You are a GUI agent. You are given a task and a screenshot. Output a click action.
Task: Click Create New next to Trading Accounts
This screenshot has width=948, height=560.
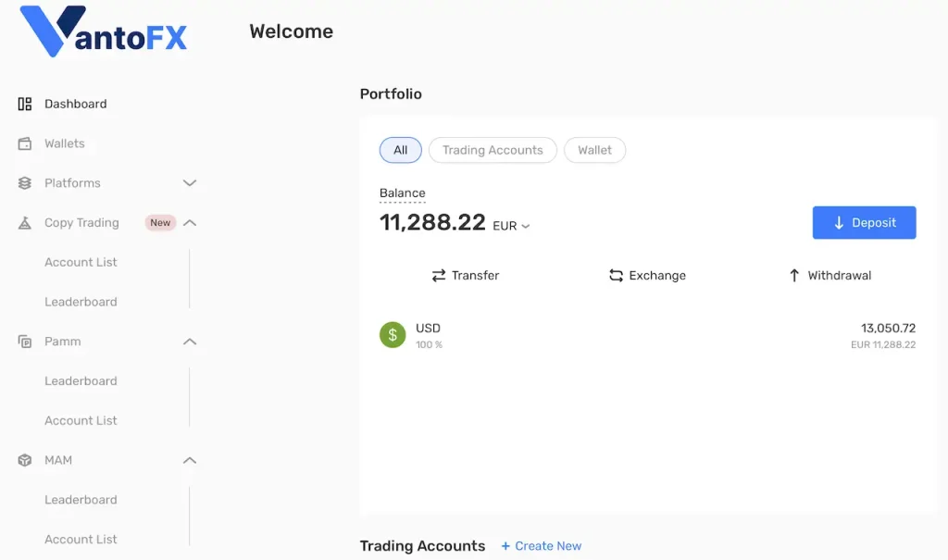[541, 545]
